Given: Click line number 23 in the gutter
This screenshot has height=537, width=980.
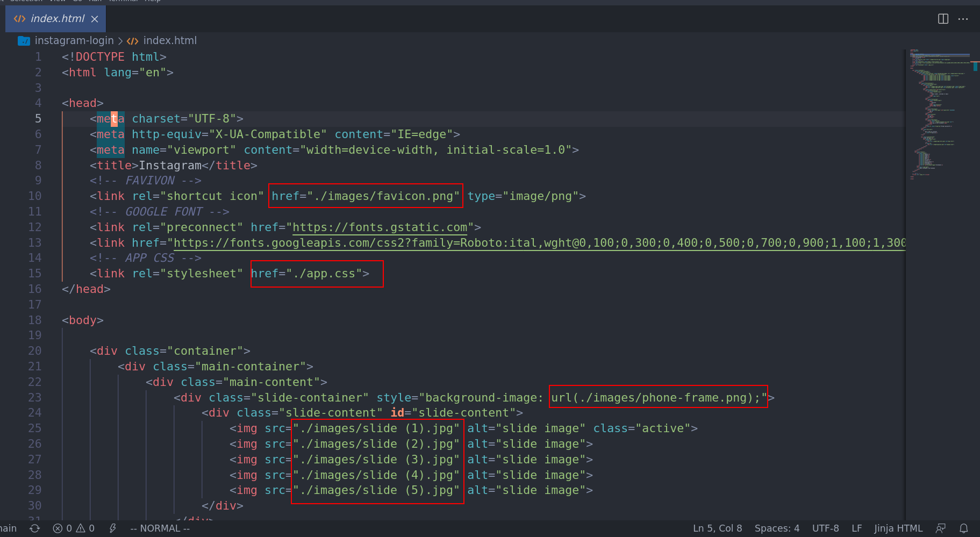Looking at the screenshot, I should pos(35,398).
